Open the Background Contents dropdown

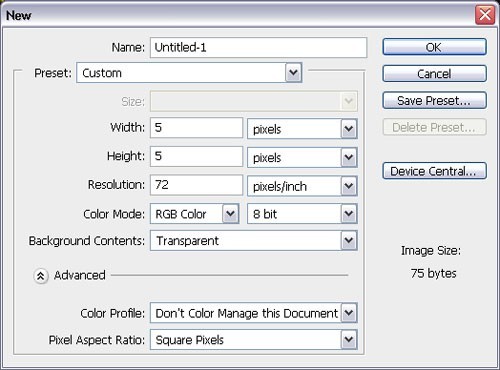pyautogui.click(x=254, y=240)
